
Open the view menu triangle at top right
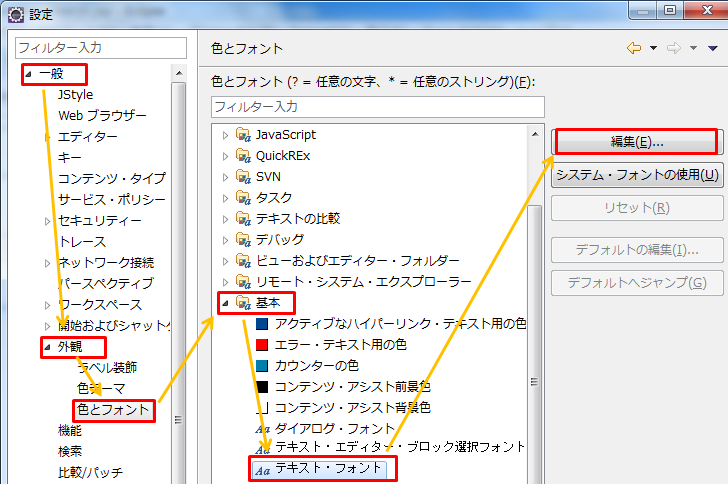pyautogui.click(x=713, y=48)
